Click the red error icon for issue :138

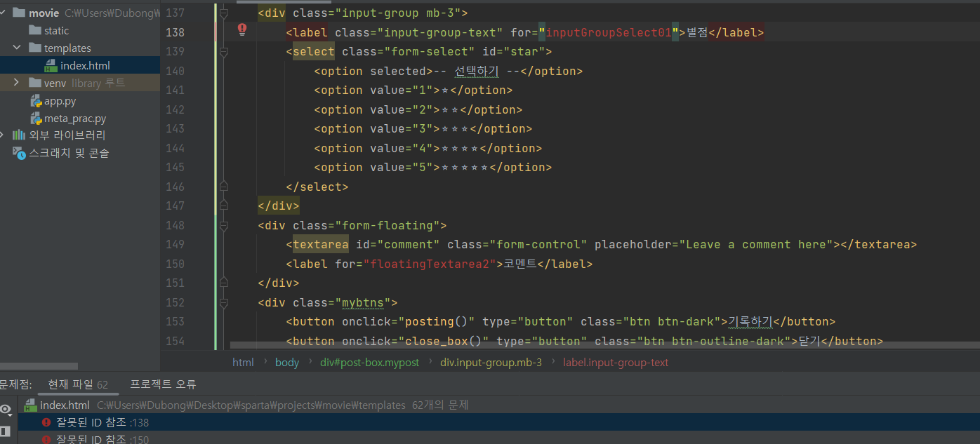pyautogui.click(x=46, y=422)
